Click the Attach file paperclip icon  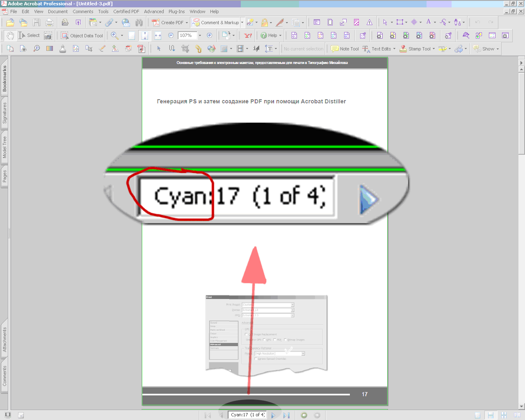pyautogui.click(x=109, y=23)
